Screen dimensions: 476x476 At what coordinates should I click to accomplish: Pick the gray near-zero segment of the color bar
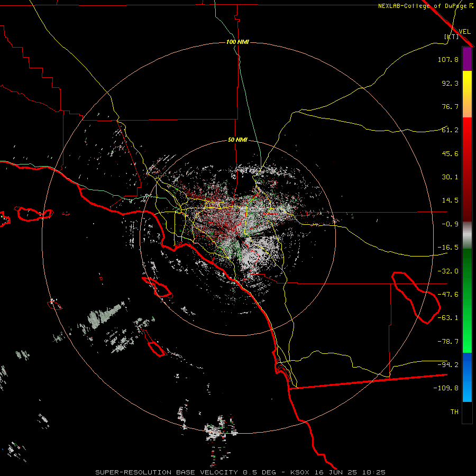coord(467,235)
